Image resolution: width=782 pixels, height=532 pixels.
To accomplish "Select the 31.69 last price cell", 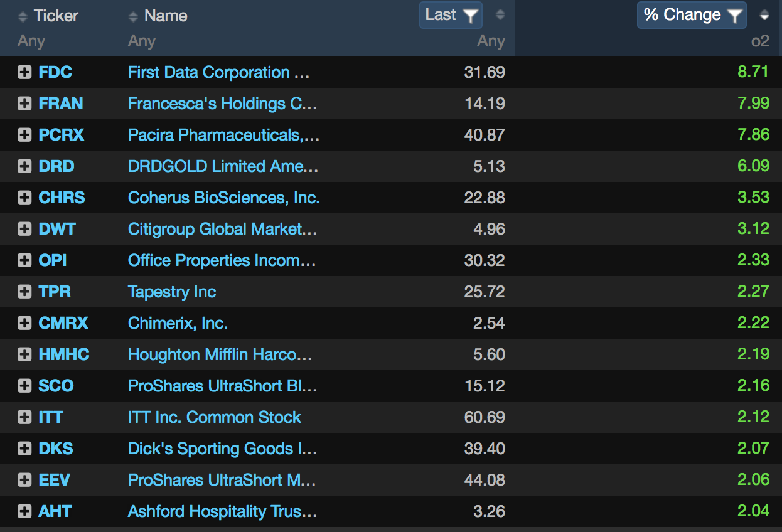I will coord(485,72).
